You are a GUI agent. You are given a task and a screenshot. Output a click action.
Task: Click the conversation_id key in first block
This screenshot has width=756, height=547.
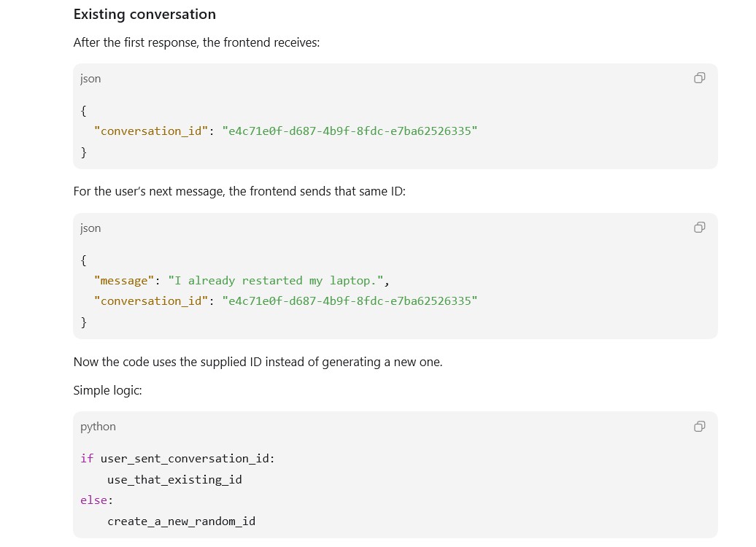[151, 131]
